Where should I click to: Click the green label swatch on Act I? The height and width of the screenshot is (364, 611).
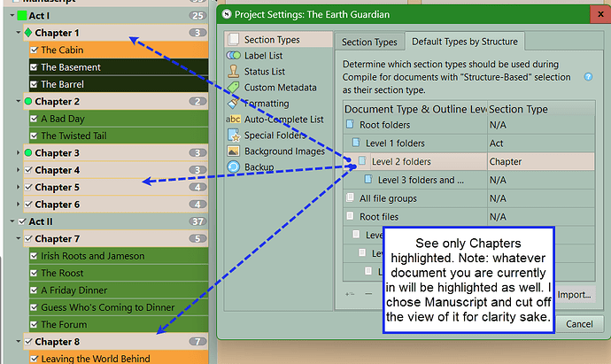(x=21, y=16)
